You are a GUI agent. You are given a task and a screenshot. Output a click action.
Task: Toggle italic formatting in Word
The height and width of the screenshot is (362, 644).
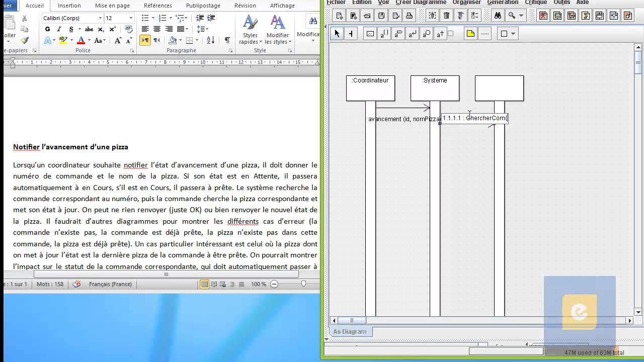[59, 30]
